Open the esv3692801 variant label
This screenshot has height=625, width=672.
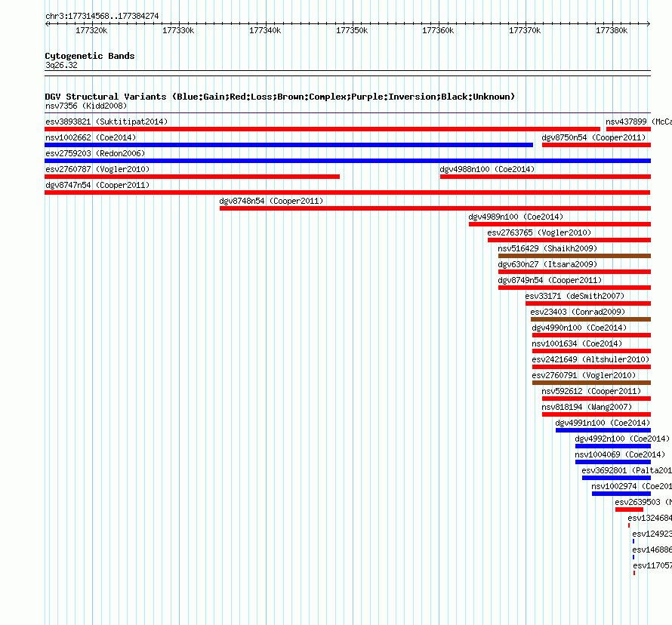point(627,470)
